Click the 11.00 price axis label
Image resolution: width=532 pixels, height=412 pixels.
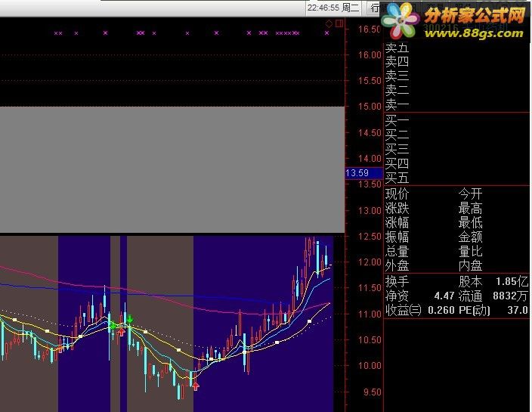[x=370, y=314]
